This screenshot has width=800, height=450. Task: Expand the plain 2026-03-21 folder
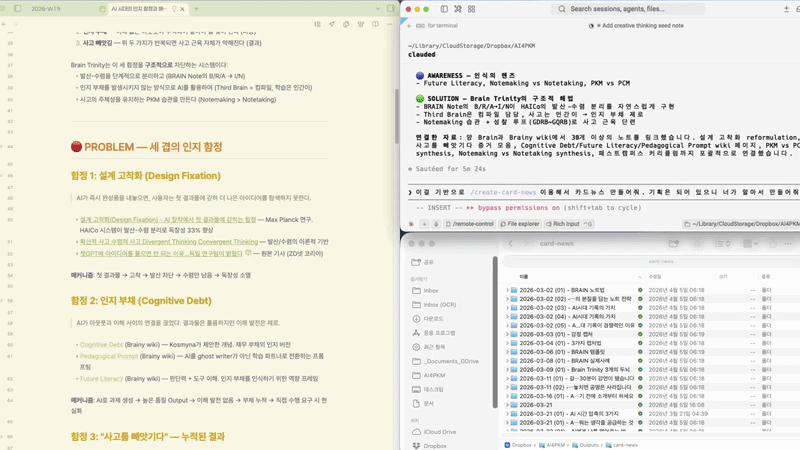click(x=507, y=405)
